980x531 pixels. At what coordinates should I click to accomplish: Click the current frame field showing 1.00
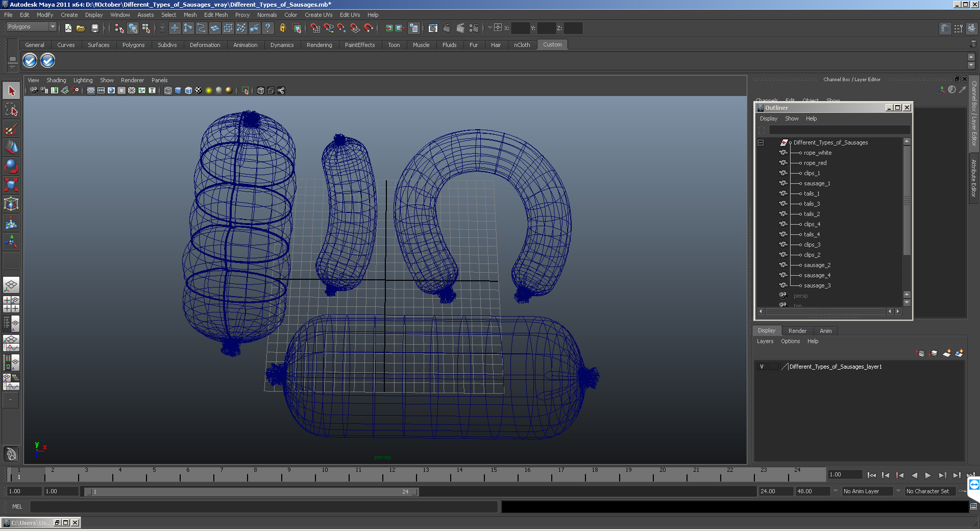coord(845,474)
